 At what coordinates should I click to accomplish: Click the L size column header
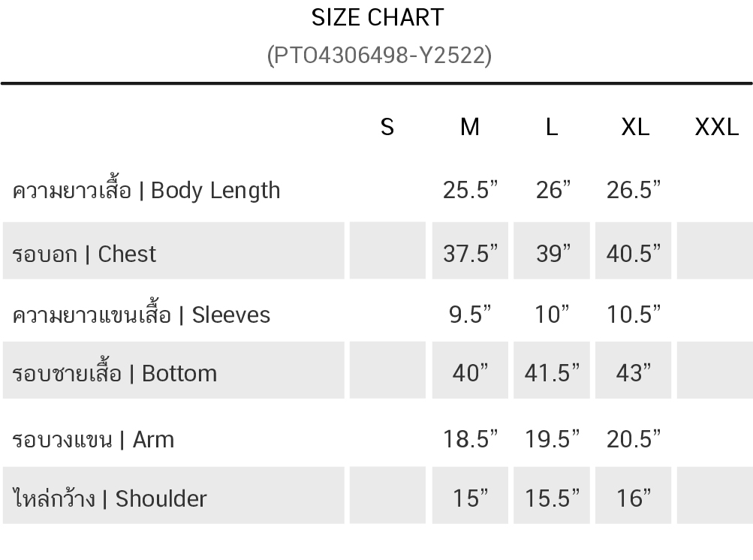coord(552,127)
